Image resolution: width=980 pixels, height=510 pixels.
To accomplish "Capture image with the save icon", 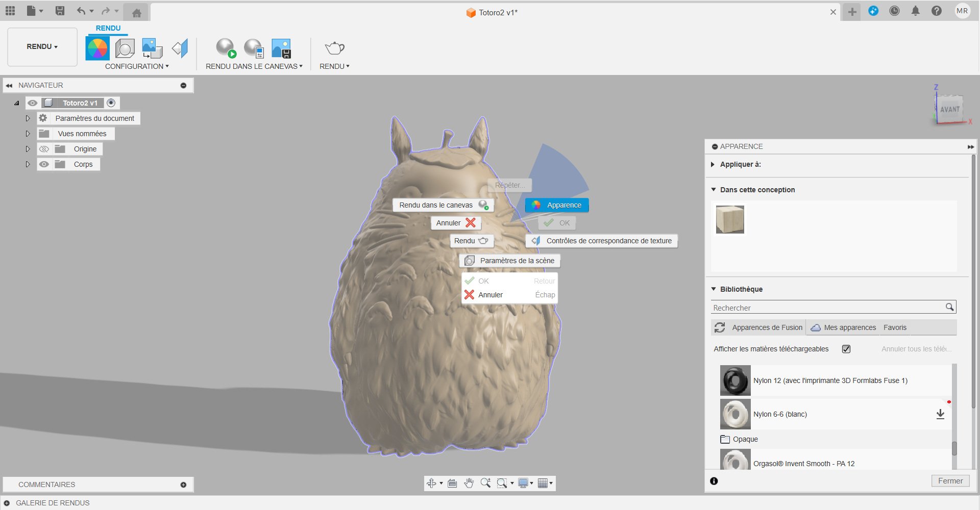I will pyautogui.click(x=281, y=48).
